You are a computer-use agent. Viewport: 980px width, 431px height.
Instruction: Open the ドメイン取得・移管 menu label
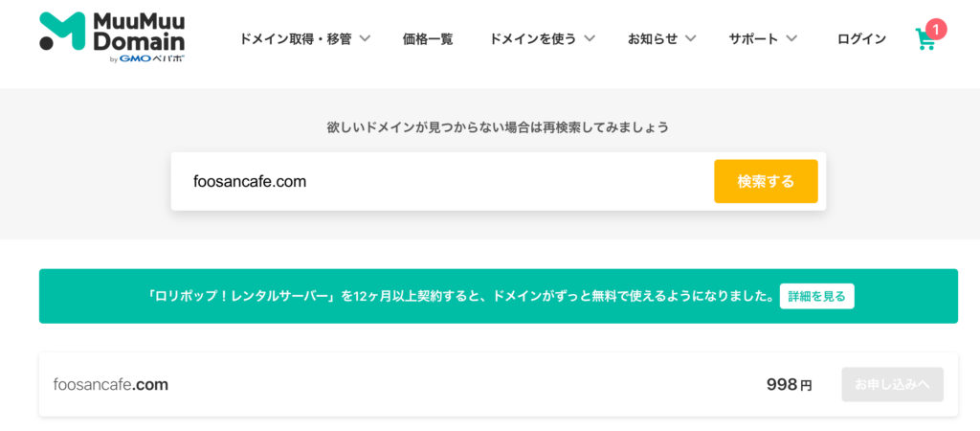point(295,39)
